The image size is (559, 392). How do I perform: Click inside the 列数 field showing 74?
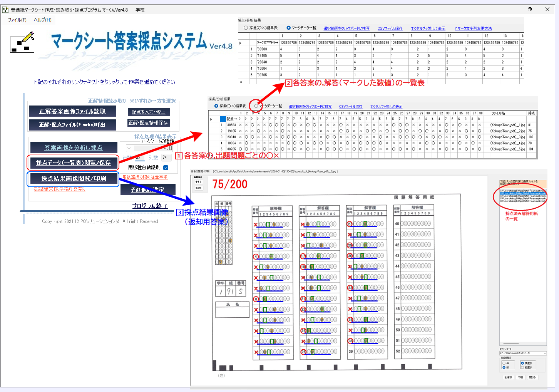click(166, 157)
